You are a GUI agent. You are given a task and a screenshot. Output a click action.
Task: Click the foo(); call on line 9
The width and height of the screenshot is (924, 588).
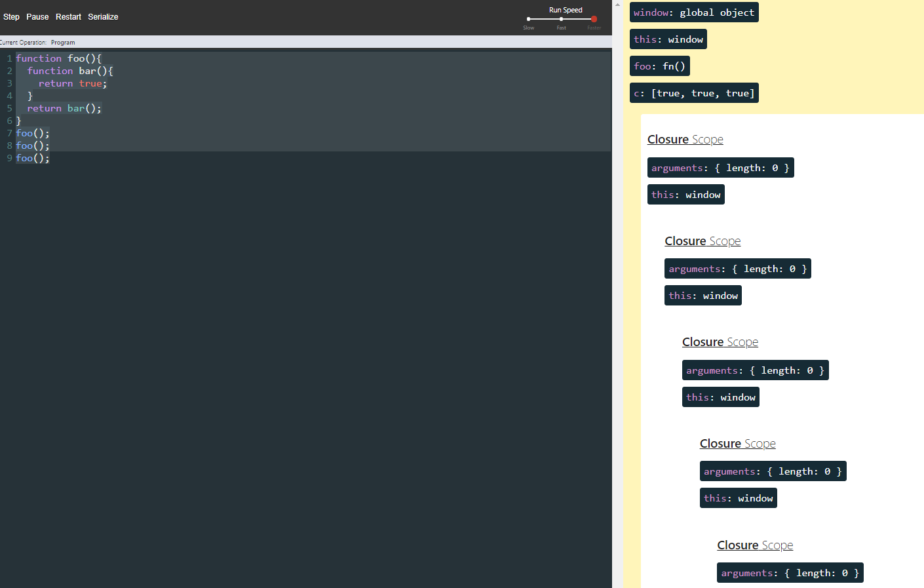click(33, 158)
